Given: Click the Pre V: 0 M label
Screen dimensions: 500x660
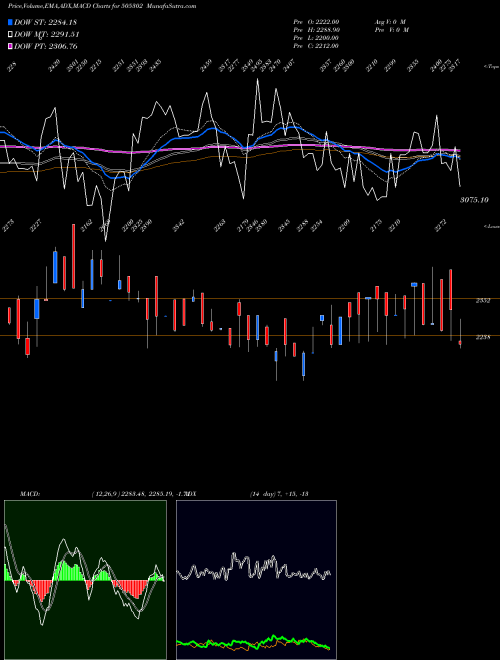Looking at the screenshot, I should [391, 30].
